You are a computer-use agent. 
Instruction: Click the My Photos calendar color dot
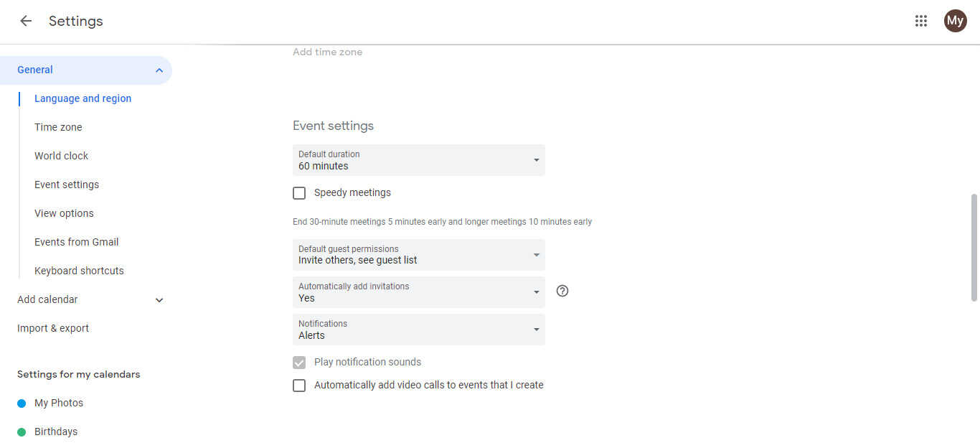pyautogui.click(x=22, y=404)
